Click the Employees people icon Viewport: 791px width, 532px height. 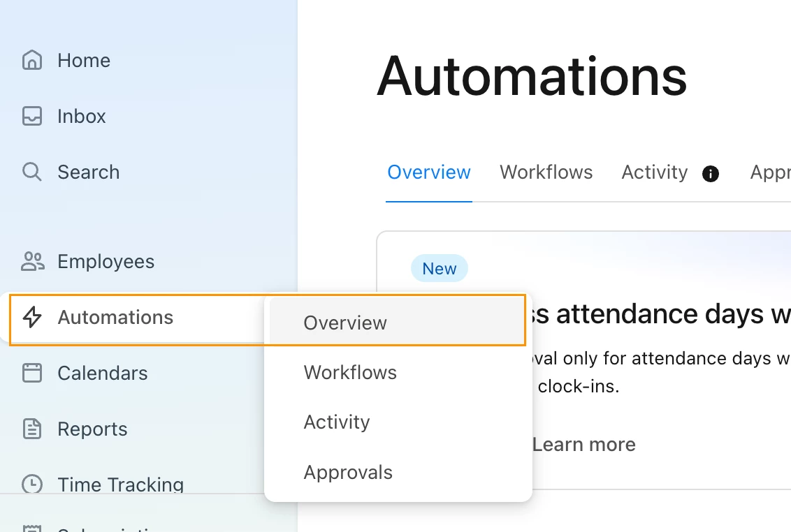pyautogui.click(x=33, y=261)
